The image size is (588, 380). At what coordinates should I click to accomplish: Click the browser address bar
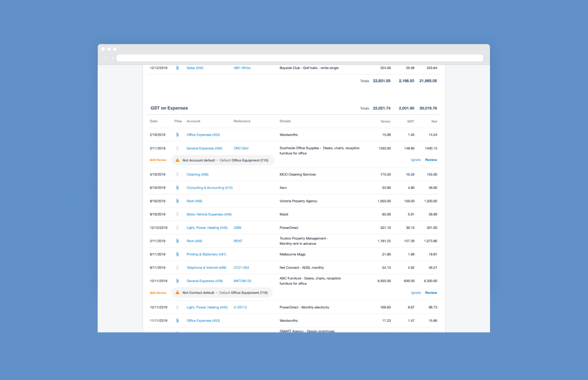pos(299,58)
